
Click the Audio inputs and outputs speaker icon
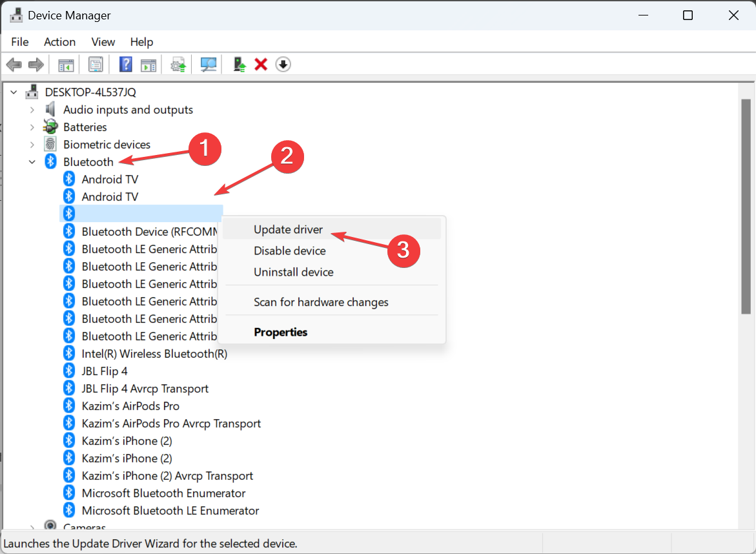pyautogui.click(x=50, y=110)
